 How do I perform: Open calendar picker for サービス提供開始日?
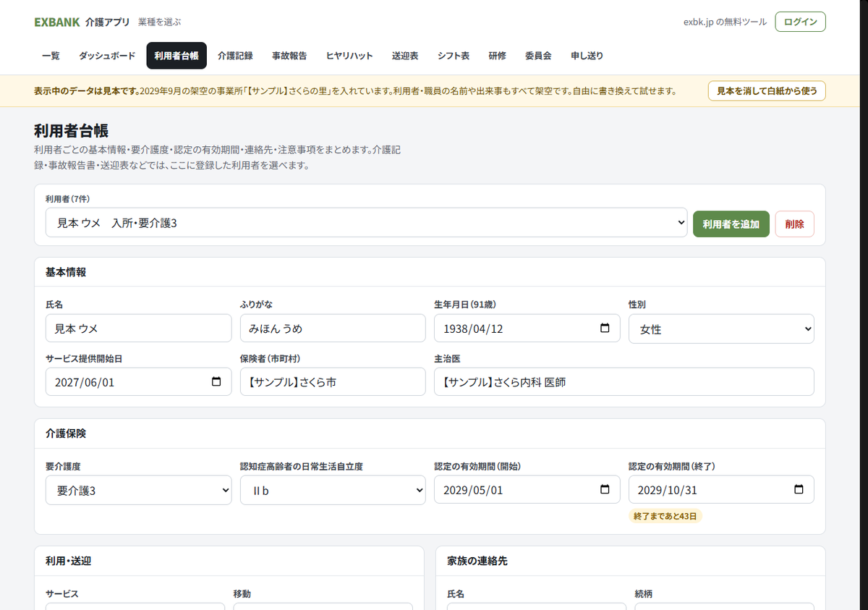pos(216,382)
